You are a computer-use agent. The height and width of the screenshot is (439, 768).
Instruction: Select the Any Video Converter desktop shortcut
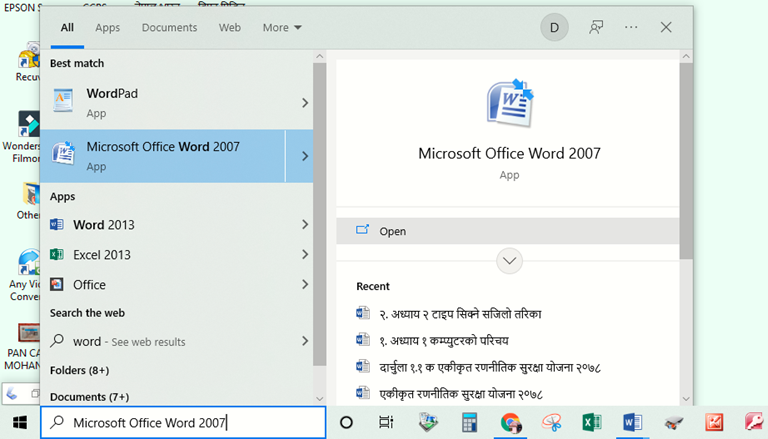(24, 275)
